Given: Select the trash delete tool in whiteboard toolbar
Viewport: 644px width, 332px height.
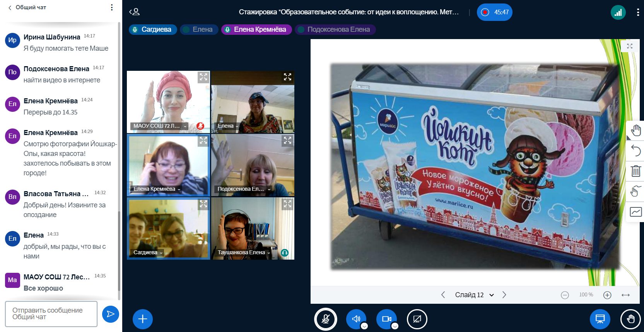Looking at the screenshot, I should pos(635,171).
